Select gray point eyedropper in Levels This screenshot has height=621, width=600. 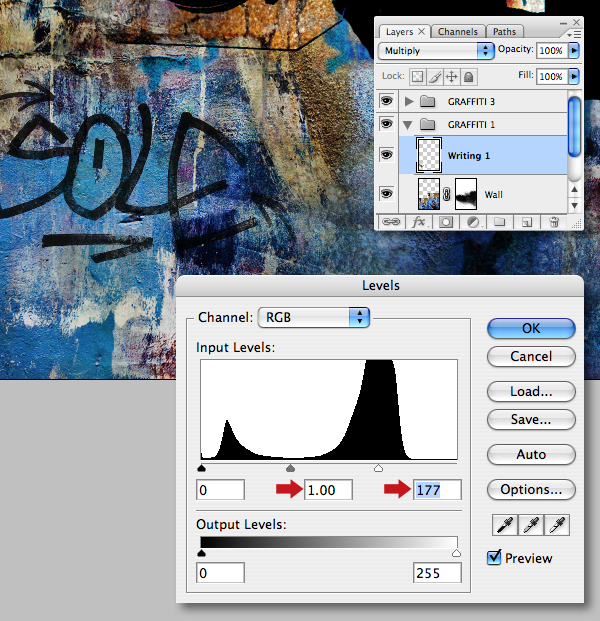point(531,525)
